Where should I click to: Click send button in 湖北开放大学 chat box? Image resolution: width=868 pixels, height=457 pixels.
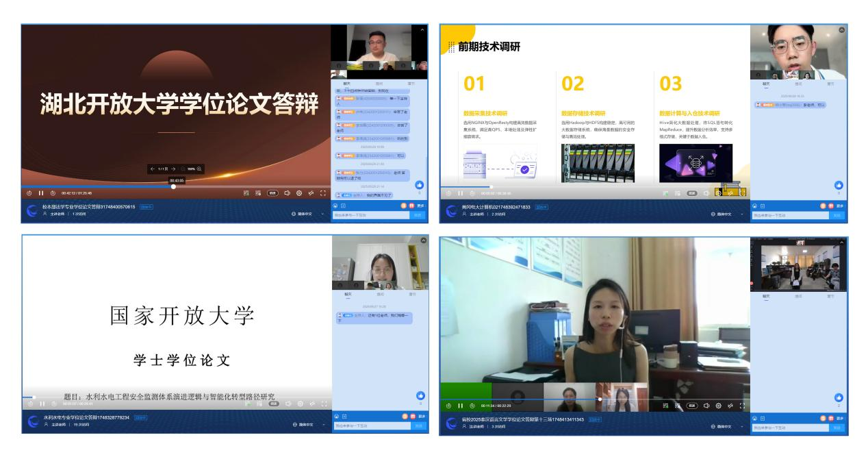pos(418,214)
